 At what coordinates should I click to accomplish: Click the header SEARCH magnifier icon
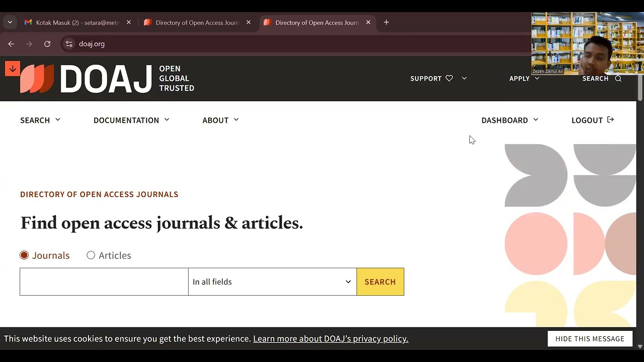pos(618,78)
